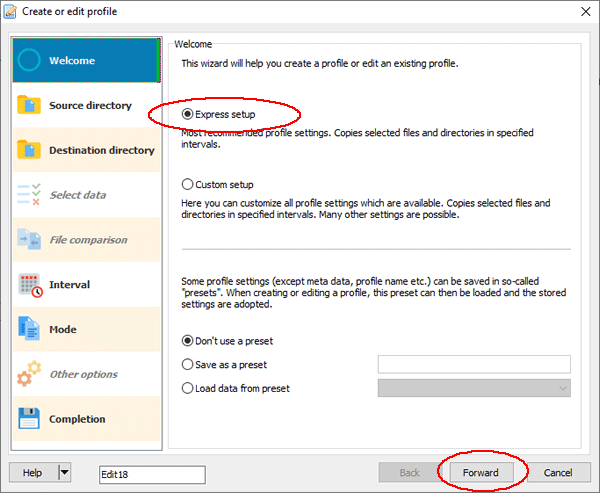Click the Edit18 profile name field
Image resolution: width=600 pixels, height=493 pixels.
152,474
